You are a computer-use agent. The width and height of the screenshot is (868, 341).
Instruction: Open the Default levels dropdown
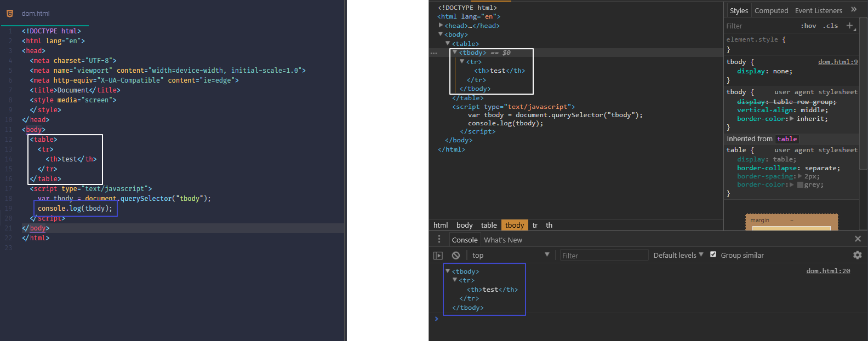(x=678, y=255)
